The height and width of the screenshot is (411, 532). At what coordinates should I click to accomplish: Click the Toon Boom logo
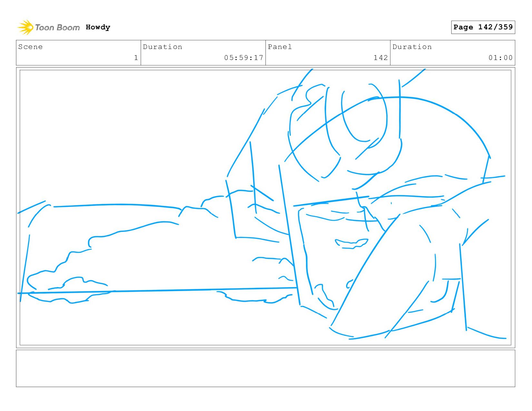tap(48, 27)
